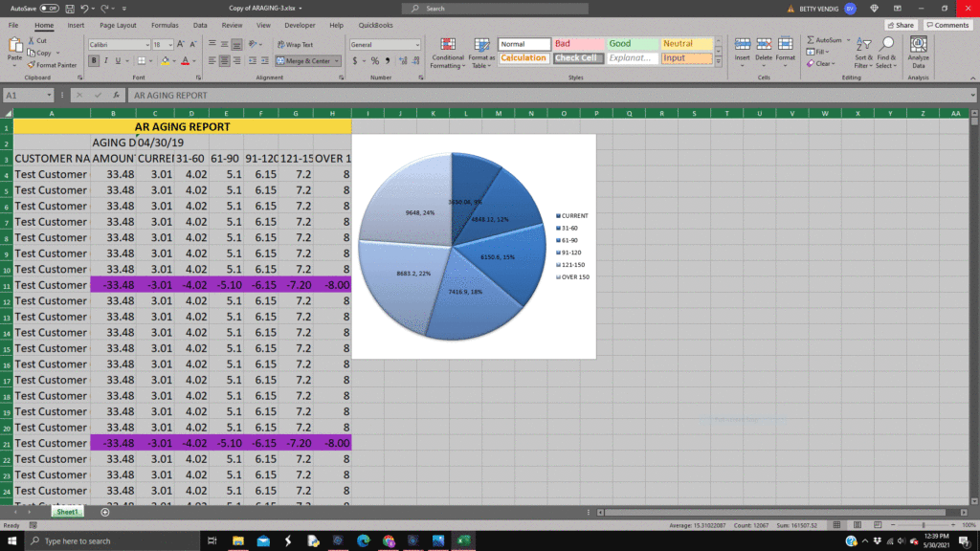Click the Windows Start button
This screenshot has width=980, height=551.
(11, 541)
